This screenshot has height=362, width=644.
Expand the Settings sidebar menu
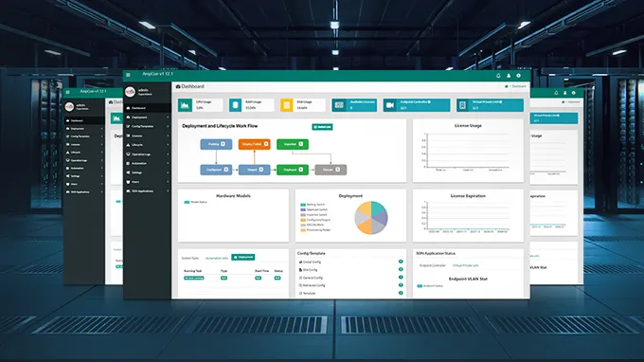[x=147, y=172]
